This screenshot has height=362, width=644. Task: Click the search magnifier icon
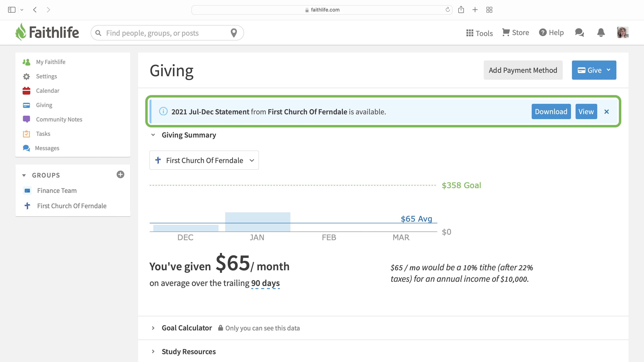click(98, 33)
